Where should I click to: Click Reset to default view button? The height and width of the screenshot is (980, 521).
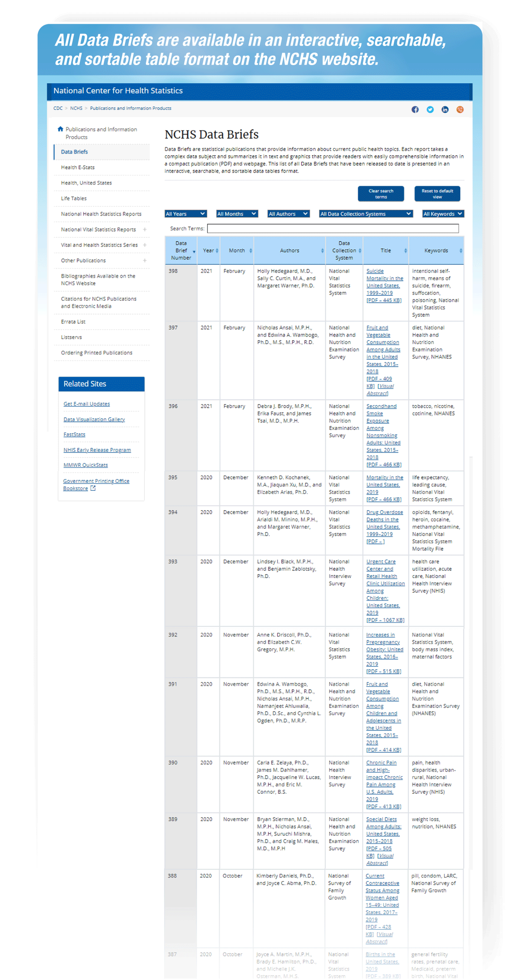point(437,194)
